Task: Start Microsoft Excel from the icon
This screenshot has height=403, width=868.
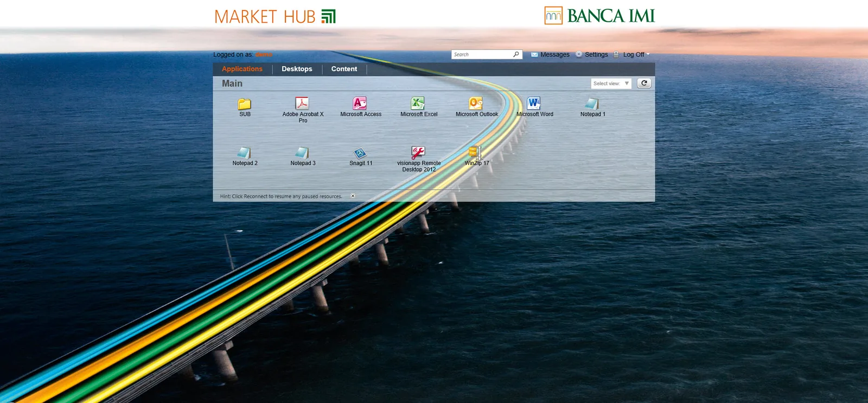Action: pyautogui.click(x=418, y=103)
